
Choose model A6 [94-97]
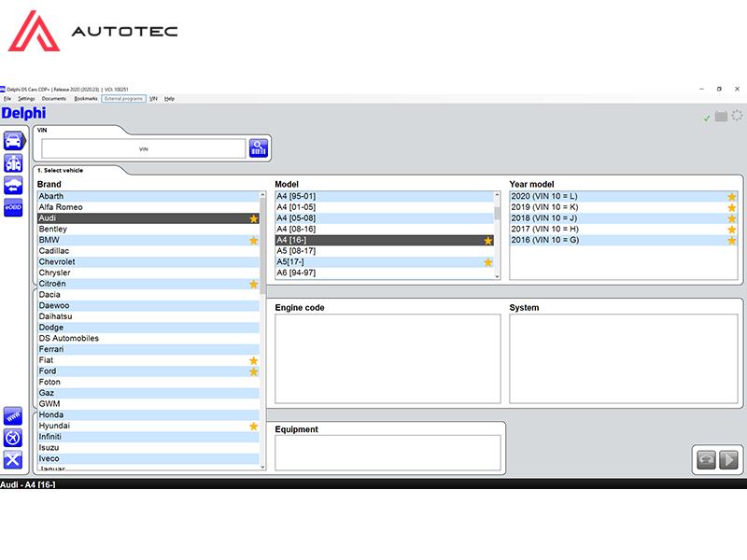point(385,273)
